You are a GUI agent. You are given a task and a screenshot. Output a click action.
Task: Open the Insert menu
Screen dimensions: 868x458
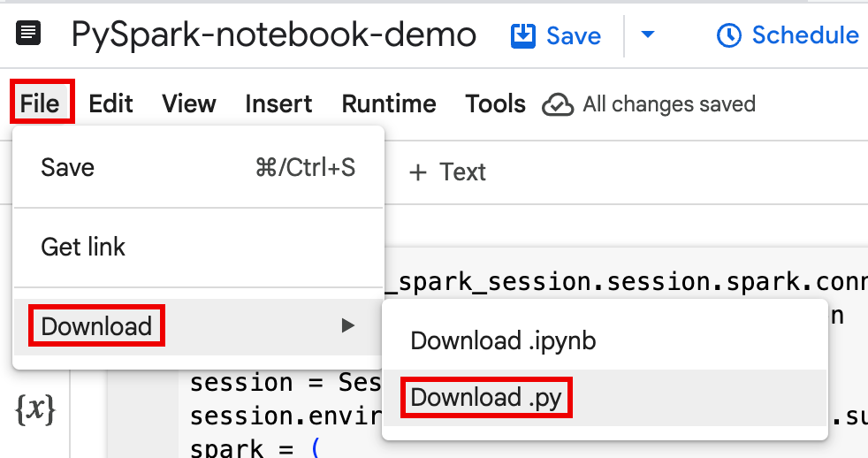pyautogui.click(x=278, y=103)
